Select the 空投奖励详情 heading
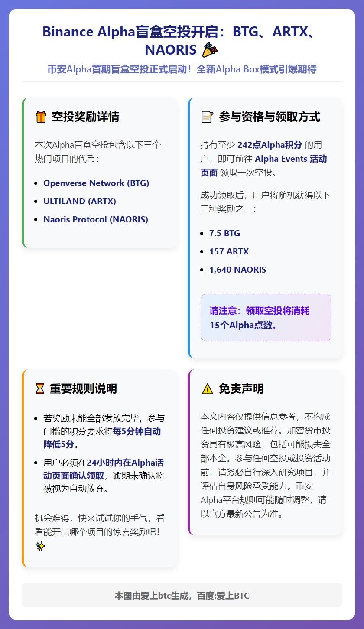Viewport: 364px width, 629px height. coord(85,117)
